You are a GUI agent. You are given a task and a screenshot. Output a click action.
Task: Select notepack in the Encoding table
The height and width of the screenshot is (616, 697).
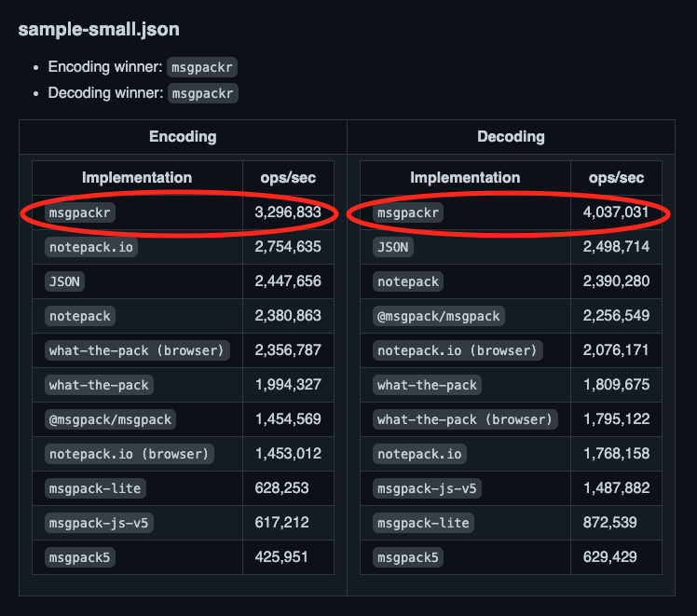pos(80,316)
